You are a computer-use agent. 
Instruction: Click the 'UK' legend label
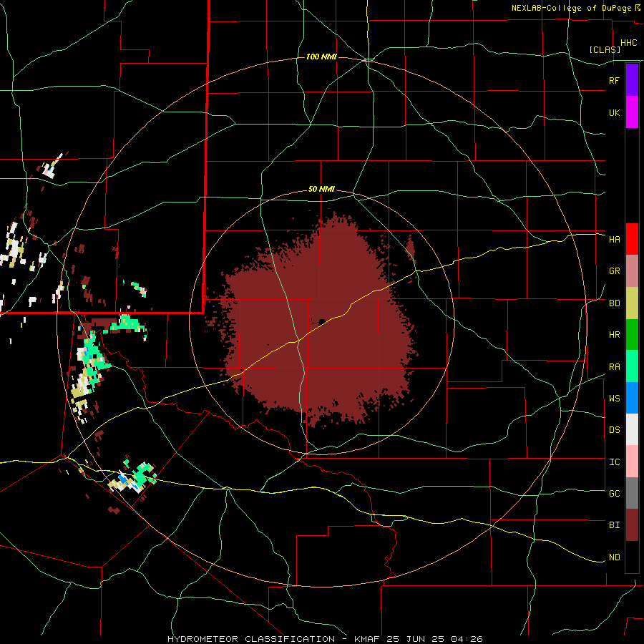click(614, 112)
